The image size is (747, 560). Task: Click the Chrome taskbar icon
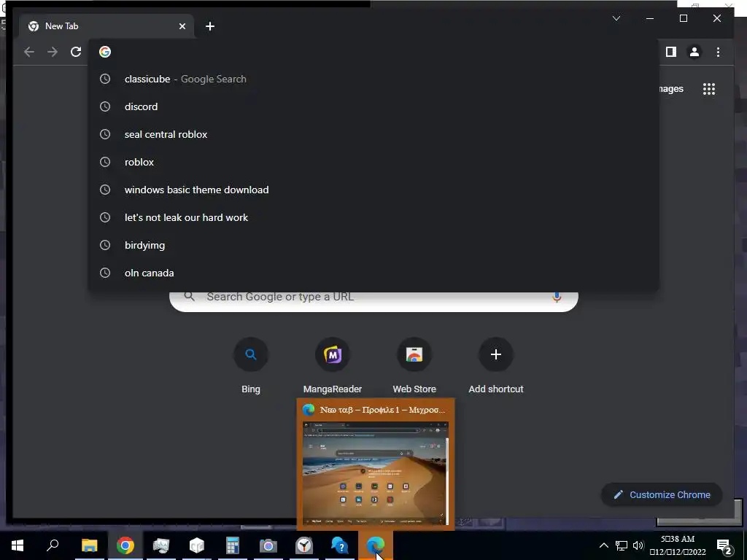pos(125,545)
